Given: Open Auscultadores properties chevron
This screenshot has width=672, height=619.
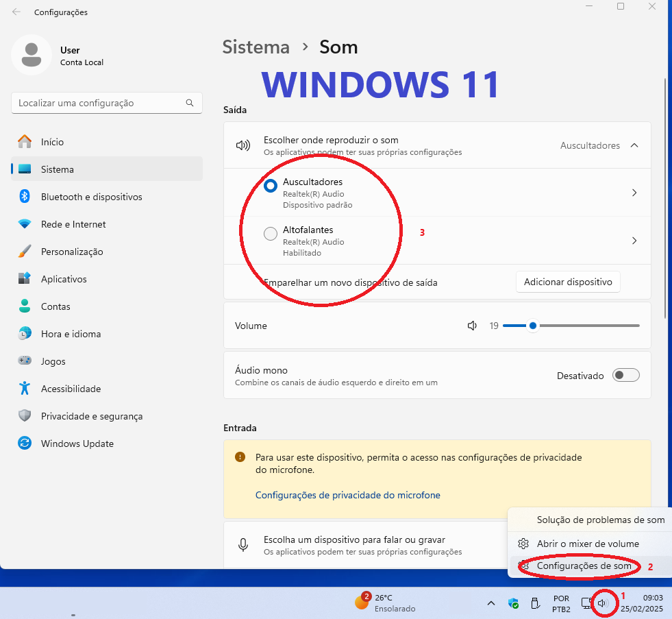Looking at the screenshot, I should pyautogui.click(x=634, y=193).
